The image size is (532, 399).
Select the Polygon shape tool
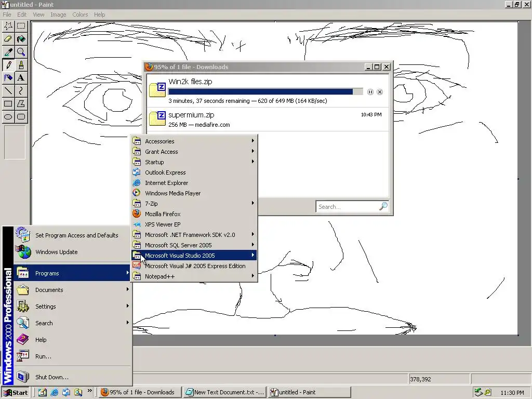[21, 104]
